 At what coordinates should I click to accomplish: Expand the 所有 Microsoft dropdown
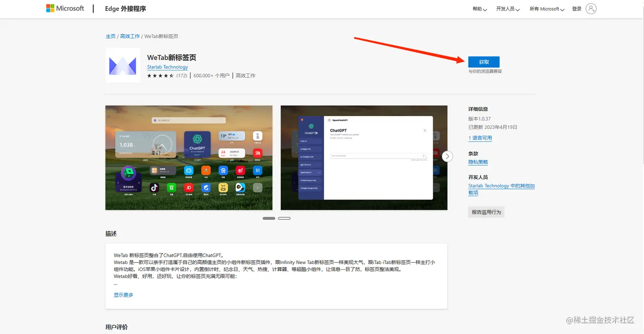coord(547,9)
